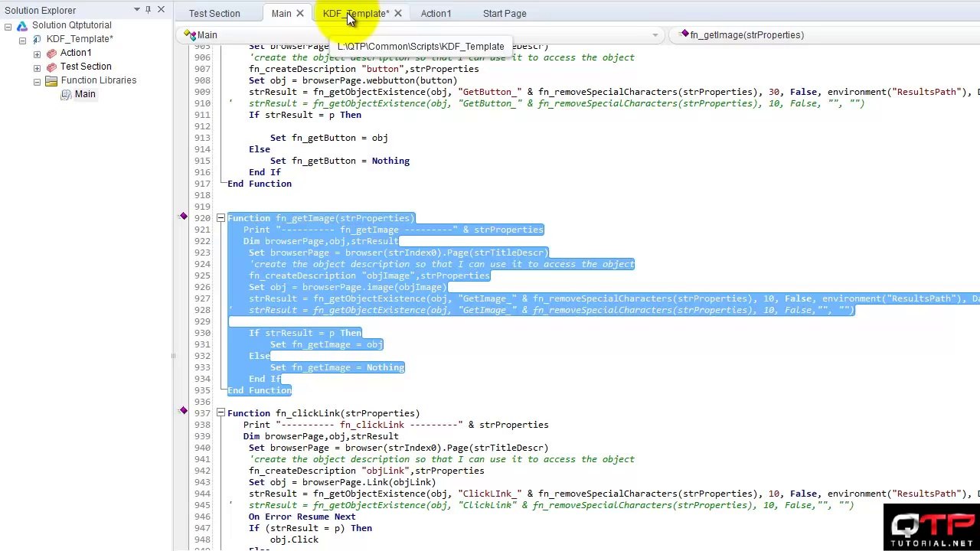The image size is (980, 551).
Task: Click the Action1 red block icon
Action: tap(51, 53)
